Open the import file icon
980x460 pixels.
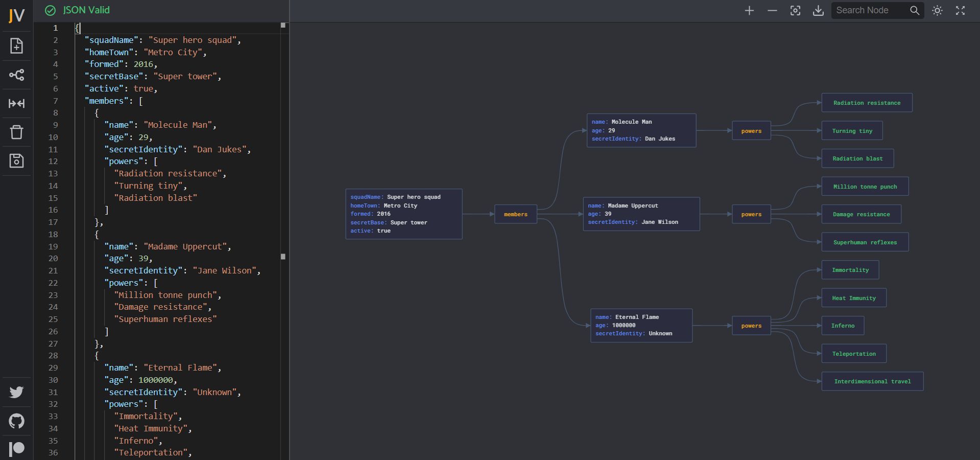pos(16,46)
